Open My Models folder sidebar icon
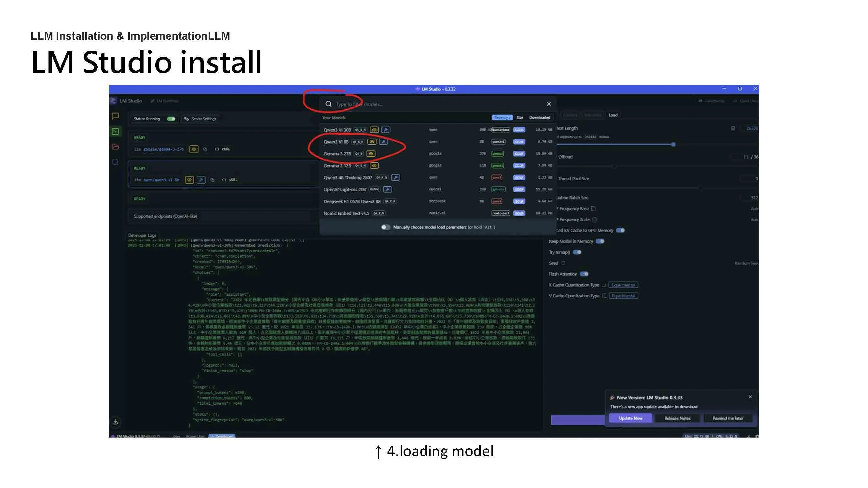868x488 pixels. point(115,146)
